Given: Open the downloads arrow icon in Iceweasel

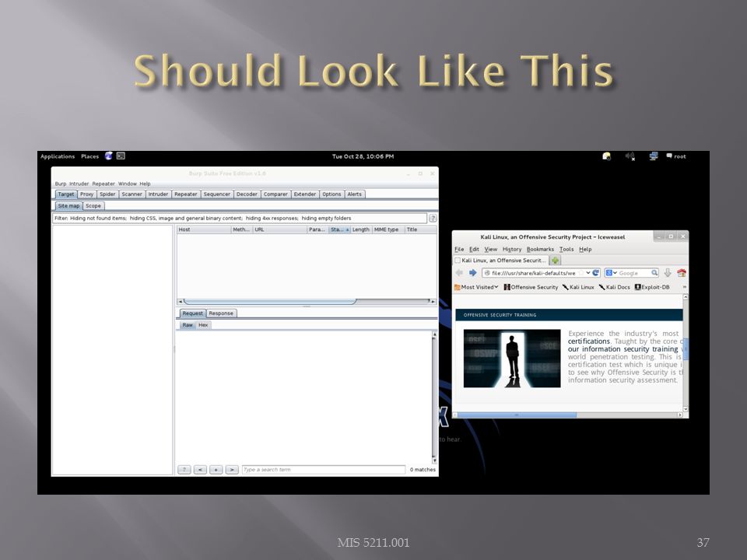Looking at the screenshot, I should (668, 273).
